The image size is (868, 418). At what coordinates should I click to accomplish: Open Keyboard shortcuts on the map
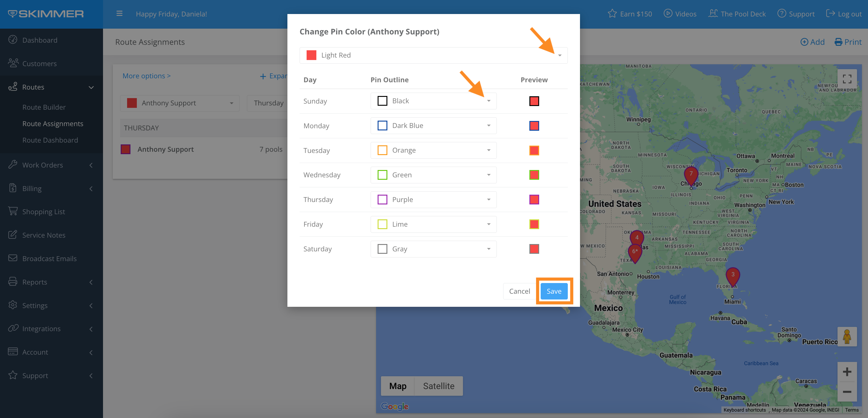pos(744,410)
